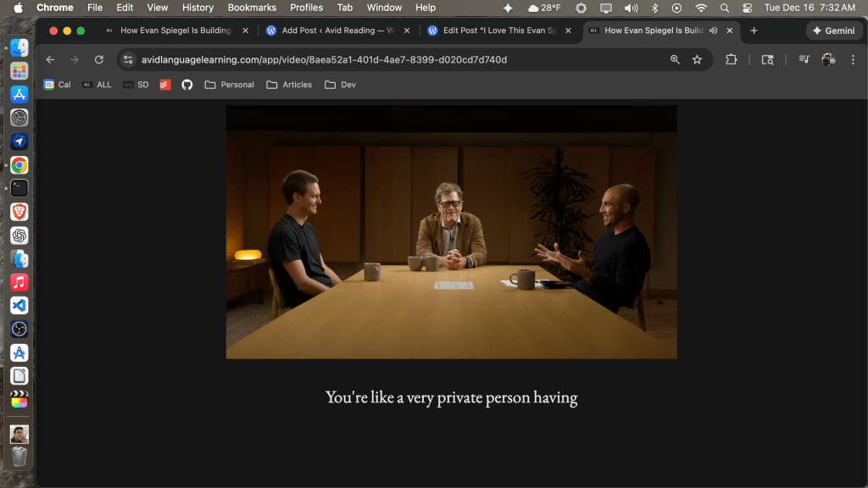868x488 pixels.
Task: Open the Bookmarks menu
Action: (x=252, y=8)
